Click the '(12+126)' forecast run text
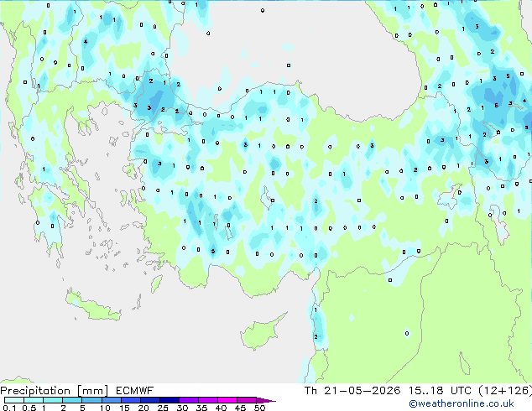The height and width of the screenshot is (411, 532). (505, 391)
